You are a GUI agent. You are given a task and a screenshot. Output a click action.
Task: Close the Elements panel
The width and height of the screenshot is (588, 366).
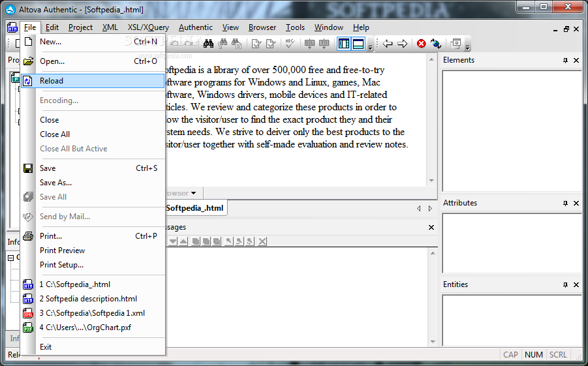[x=576, y=61]
